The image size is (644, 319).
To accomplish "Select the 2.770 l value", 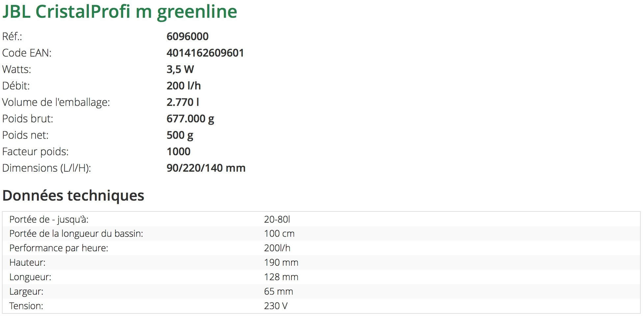I will (x=183, y=102).
